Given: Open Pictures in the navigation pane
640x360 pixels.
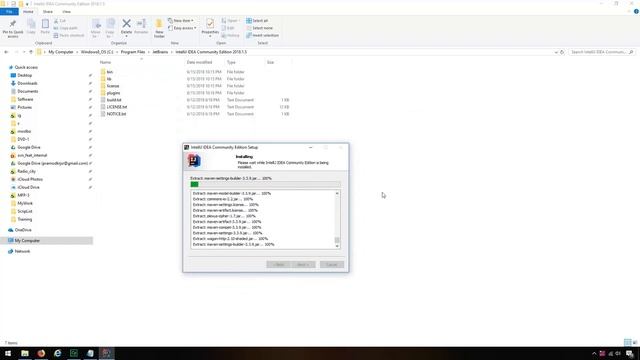Looking at the screenshot, I should pyautogui.click(x=24, y=107).
